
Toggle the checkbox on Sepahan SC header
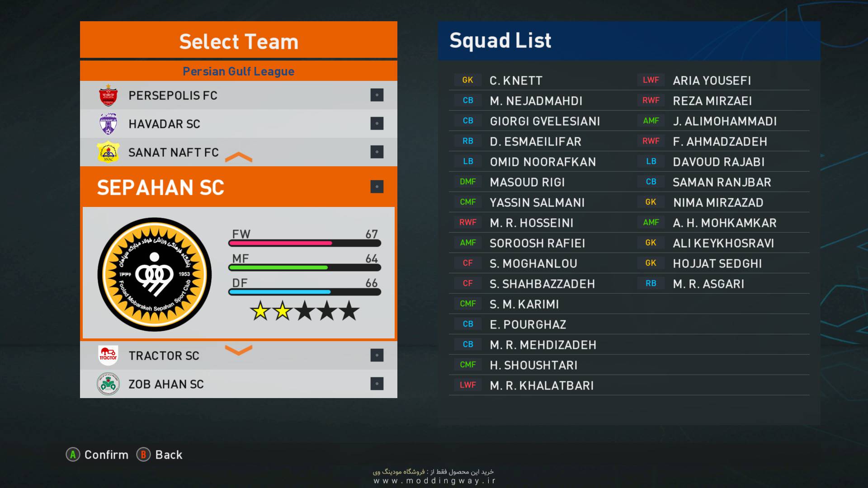pos(377,187)
